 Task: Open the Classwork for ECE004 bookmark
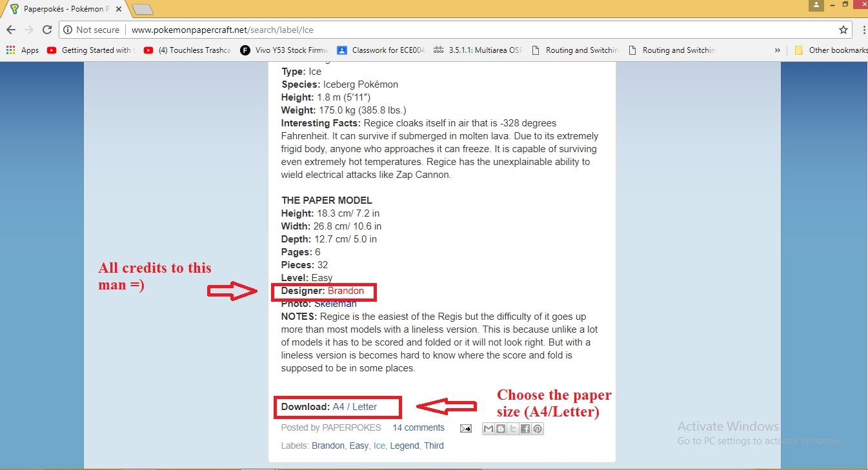pos(381,50)
